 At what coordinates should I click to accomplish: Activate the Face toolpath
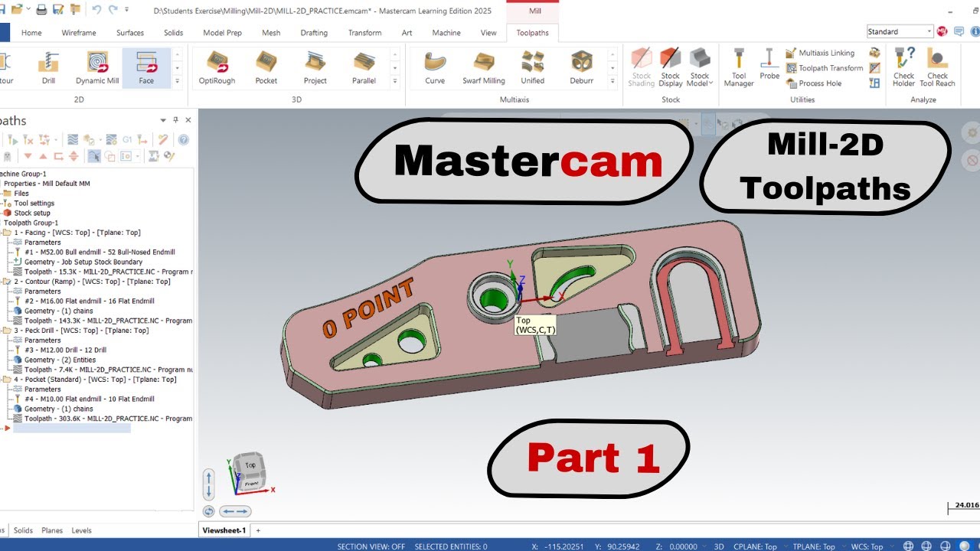click(146, 68)
